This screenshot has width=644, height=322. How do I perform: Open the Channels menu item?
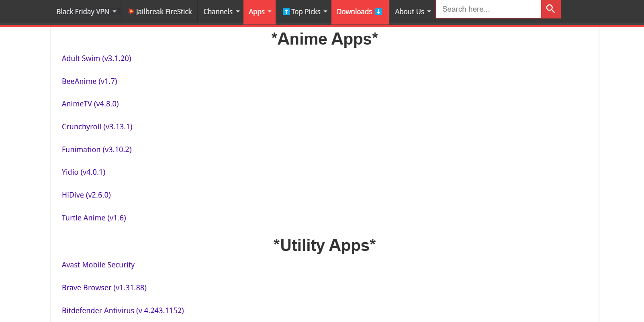[x=218, y=12]
